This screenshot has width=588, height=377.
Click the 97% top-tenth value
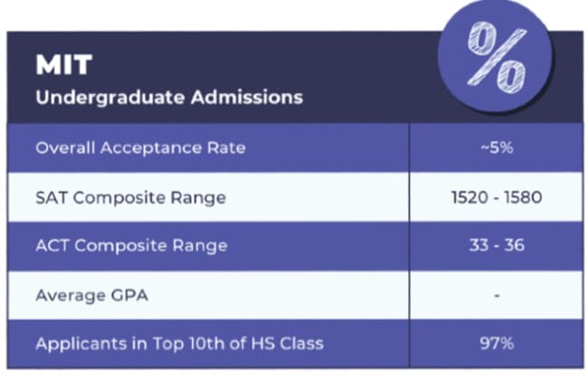pos(496,344)
